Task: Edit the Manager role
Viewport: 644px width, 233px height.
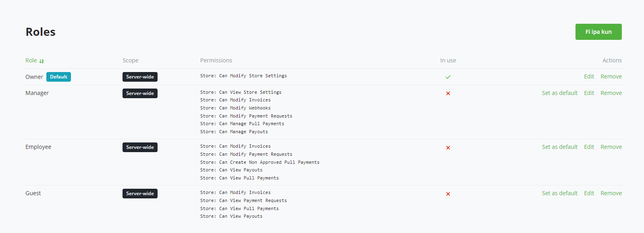Action: (589, 93)
